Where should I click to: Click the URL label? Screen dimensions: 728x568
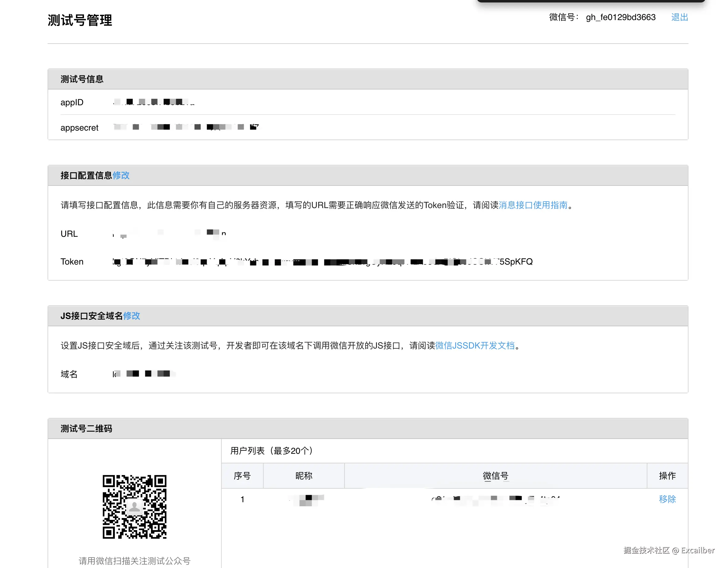(x=69, y=234)
